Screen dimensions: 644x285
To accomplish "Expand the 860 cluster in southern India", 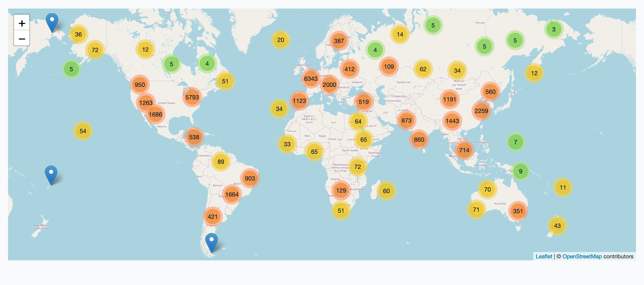I will pyautogui.click(x=419, y=140).
